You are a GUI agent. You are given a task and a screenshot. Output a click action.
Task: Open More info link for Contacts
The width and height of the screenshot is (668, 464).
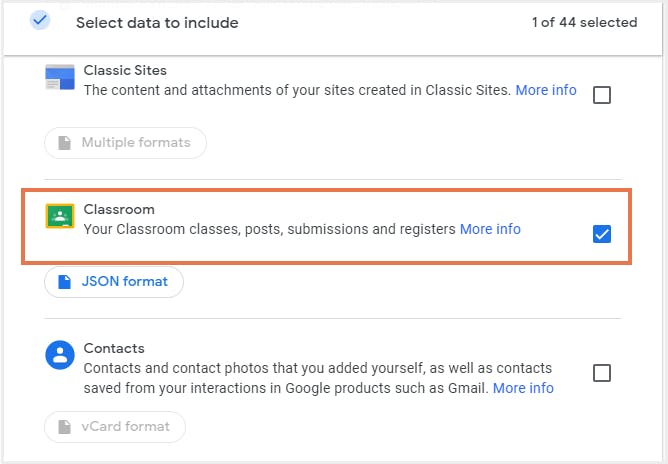523,388
